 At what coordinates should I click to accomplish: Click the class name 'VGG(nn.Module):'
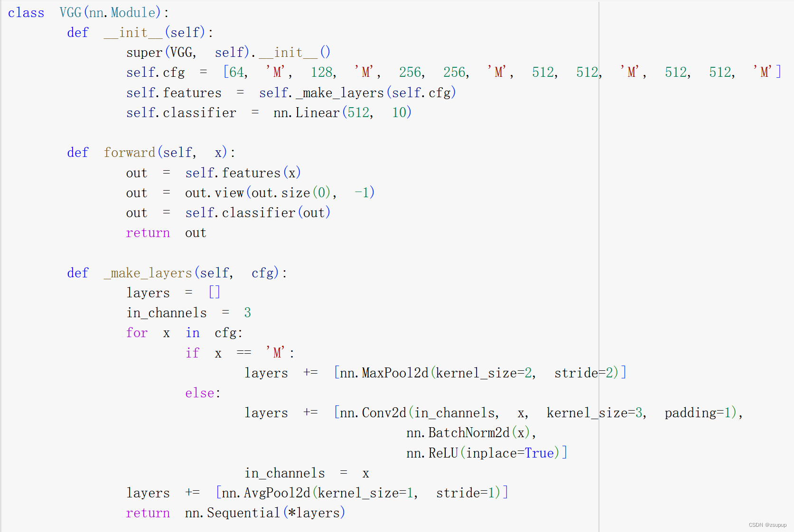[x=114, y=13]
